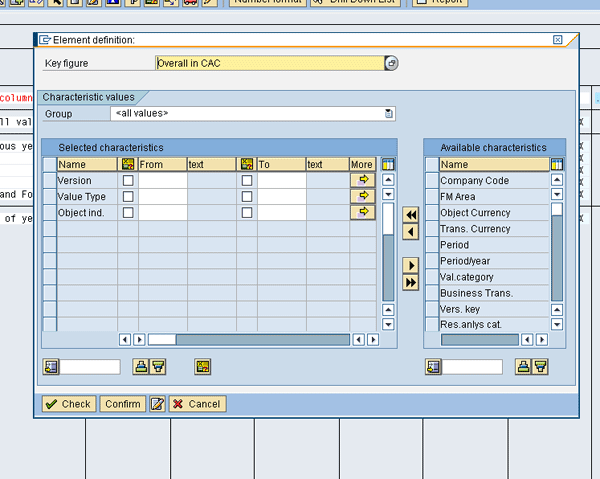Open table settings icon in Selected characteristics
The width and height of the screenshot is (600, 479).
point(389,164)
